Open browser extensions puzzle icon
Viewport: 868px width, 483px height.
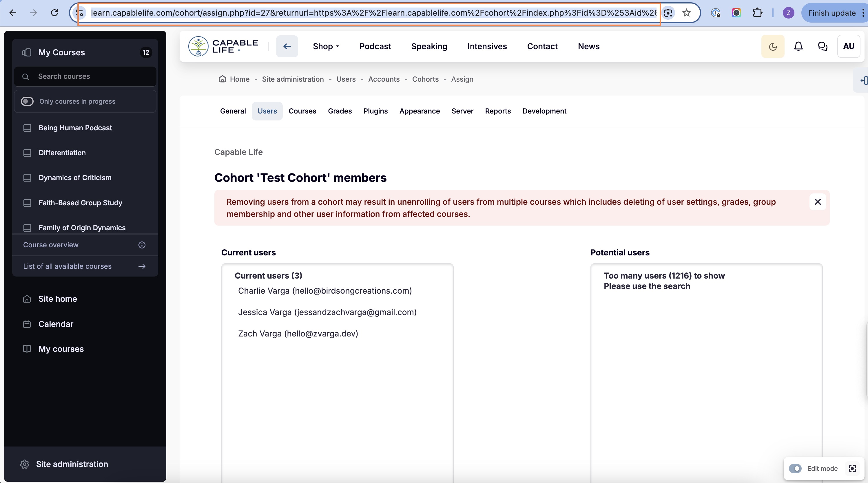pos(757,13)
